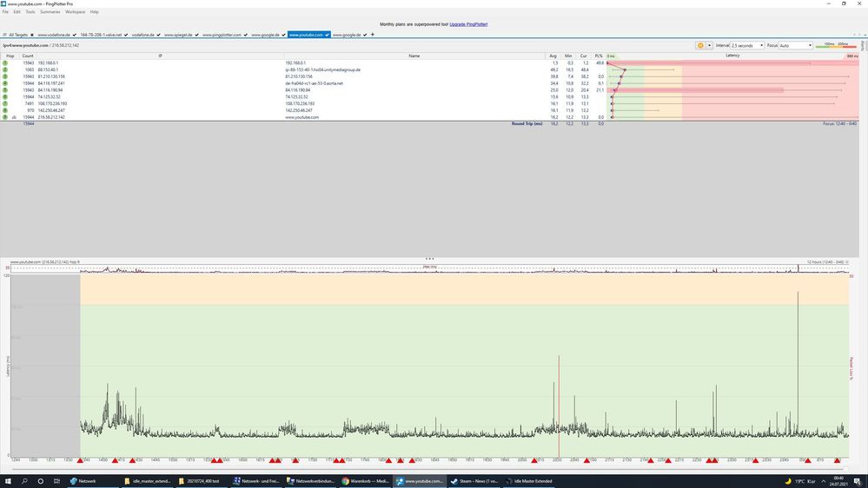
Task: Open Windows taskbar search
Action: pos(24,481)
